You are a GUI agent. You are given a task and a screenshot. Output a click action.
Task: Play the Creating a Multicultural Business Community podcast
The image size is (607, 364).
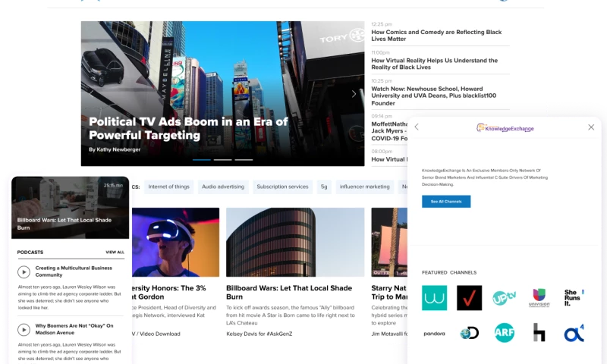pos(24,272)
